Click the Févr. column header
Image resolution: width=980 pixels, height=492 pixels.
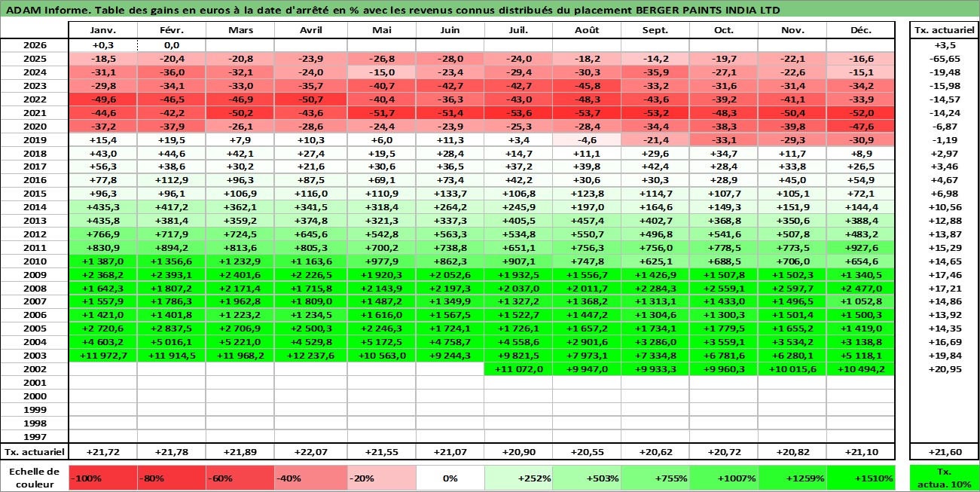pos(171,30)
